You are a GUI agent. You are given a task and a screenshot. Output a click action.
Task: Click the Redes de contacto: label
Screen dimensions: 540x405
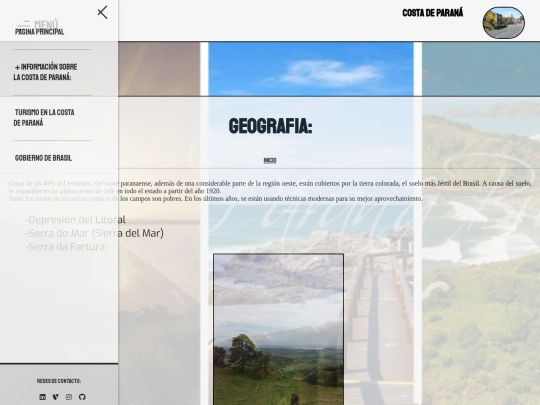pos(59,381)
